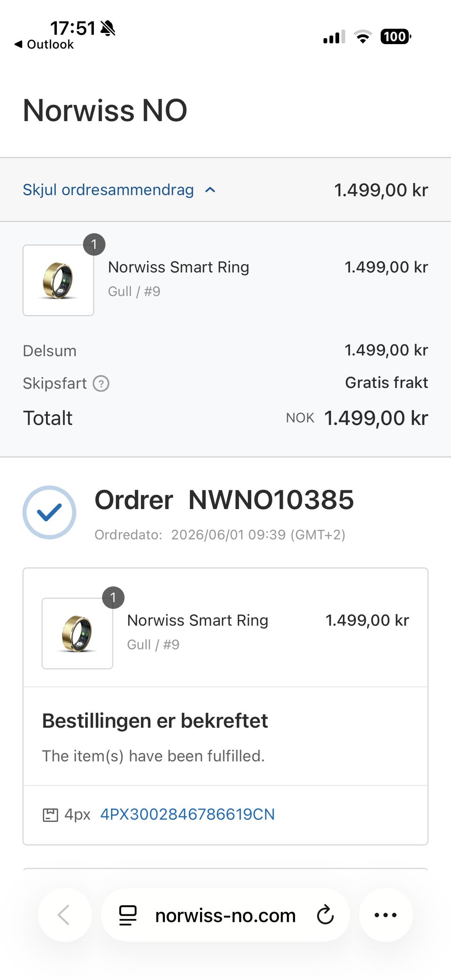Tap the Wi-Fi status icon
The width and height of the screenshot is (451, 980).
click(x=362, y=37)
